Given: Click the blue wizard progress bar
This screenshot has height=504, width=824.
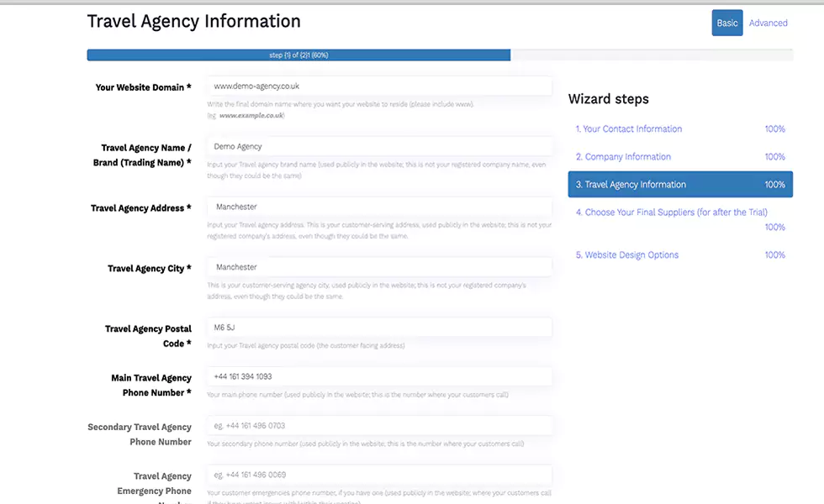Looking at the screenshot, I should point(298,55).
